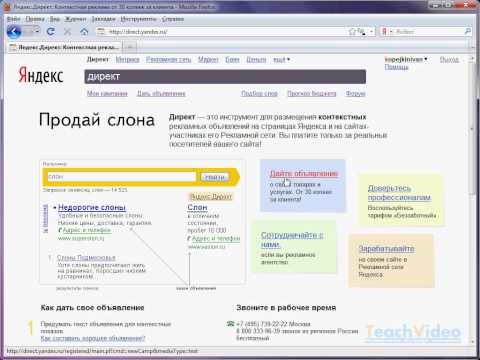480x360 pixels.
Task: Open the Деньги link
Action: [256, 60]
